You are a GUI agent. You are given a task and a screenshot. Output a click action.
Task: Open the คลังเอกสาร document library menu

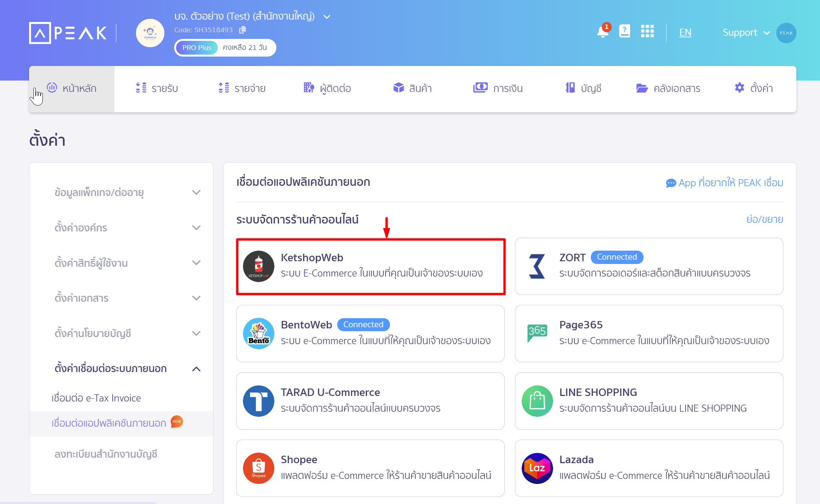point(668,88)
